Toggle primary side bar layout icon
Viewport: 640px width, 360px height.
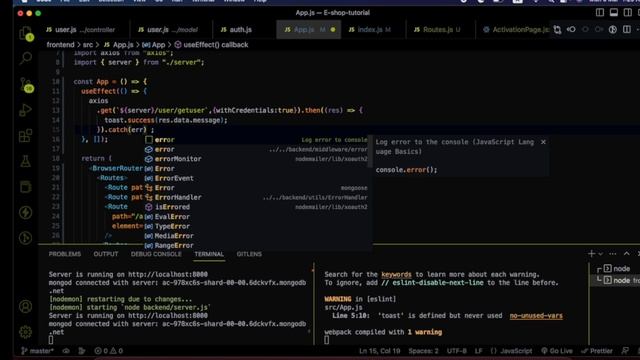pos(600,13)
